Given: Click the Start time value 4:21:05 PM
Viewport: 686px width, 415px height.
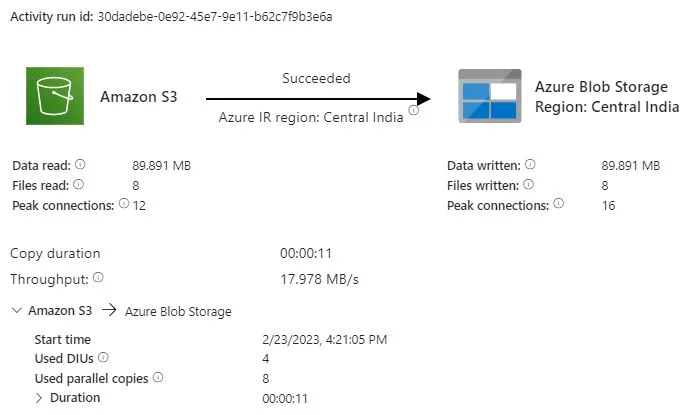Looking at the screenshot, I should point(325,339).
